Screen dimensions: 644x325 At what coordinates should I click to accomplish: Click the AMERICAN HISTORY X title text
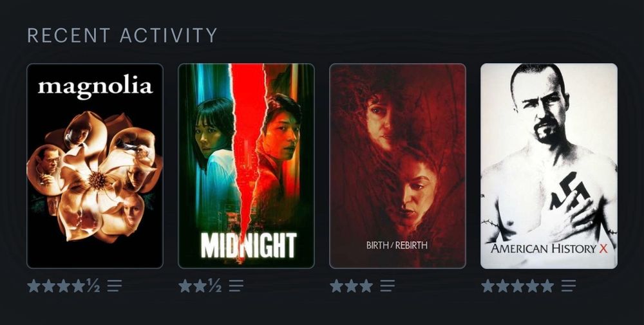pos(549,248)
